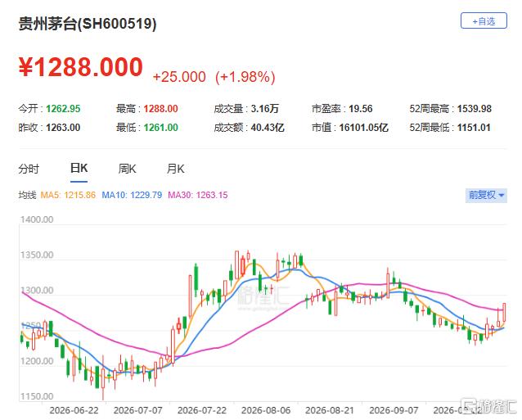The width and height of the screenshot is (522, 420).
Task: Click the MA5: 1215.86 indicator label
Action: click(x=68, y=195)
